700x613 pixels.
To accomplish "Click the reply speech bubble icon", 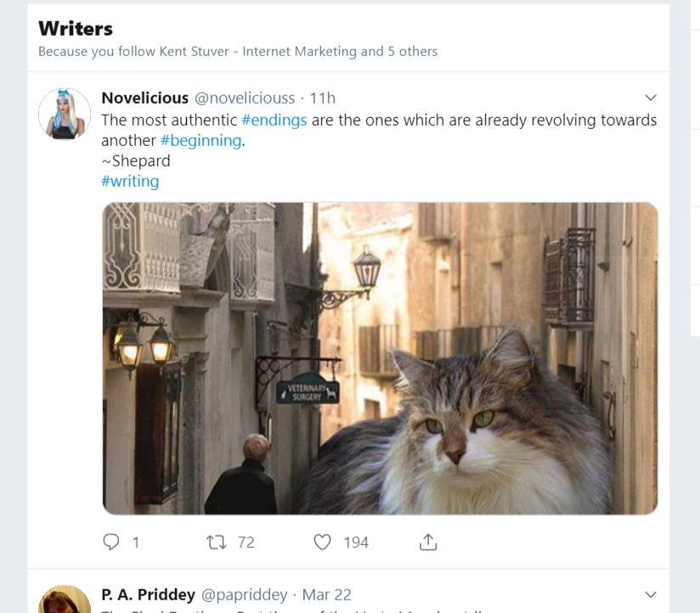I will coord(110,541).
